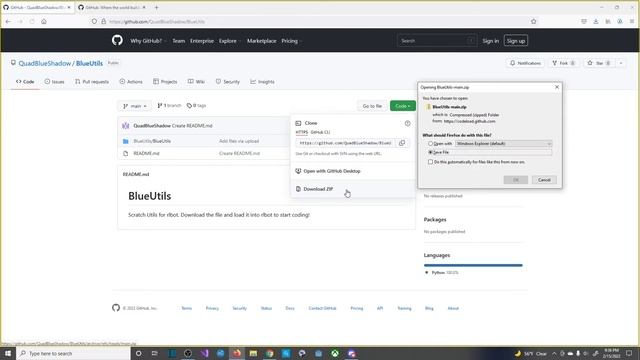Open Visual Studio from taskbar
The image size is (640, 360).
coord(204,353)
